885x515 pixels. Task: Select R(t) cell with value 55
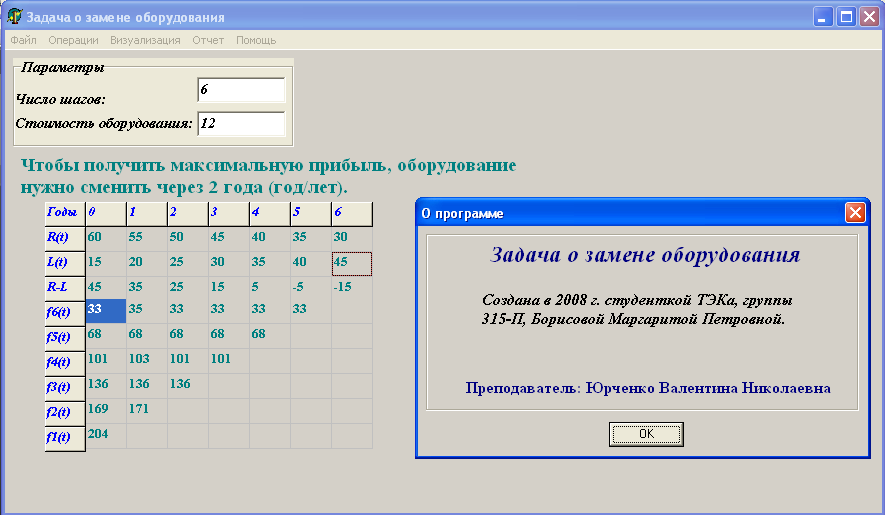pyautogui.click(x=147, y=239)
